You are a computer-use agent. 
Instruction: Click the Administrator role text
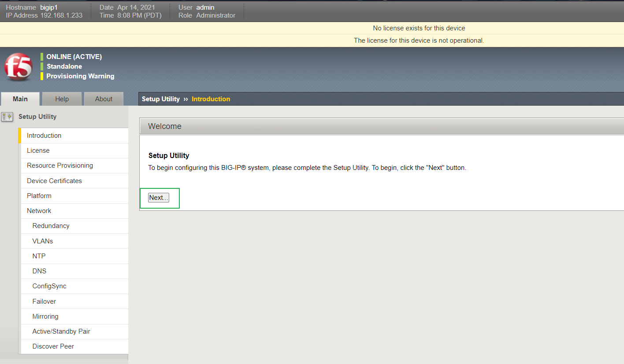pos(216,15)
